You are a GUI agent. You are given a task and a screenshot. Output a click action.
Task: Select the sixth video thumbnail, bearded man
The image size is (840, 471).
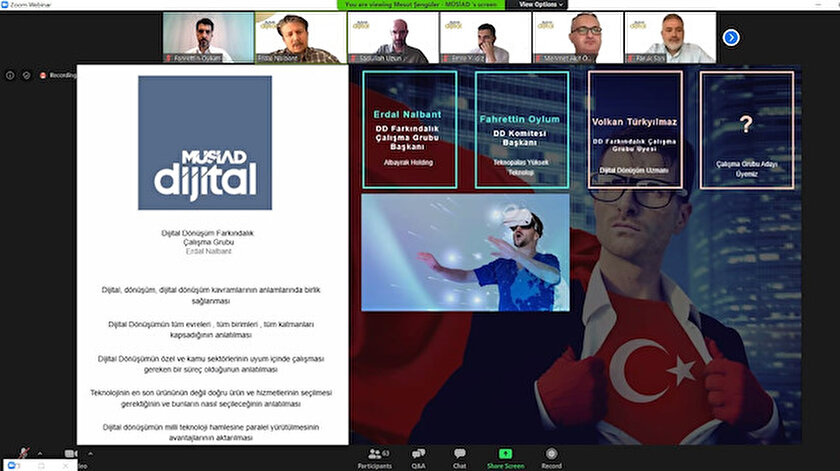point(670,38)
